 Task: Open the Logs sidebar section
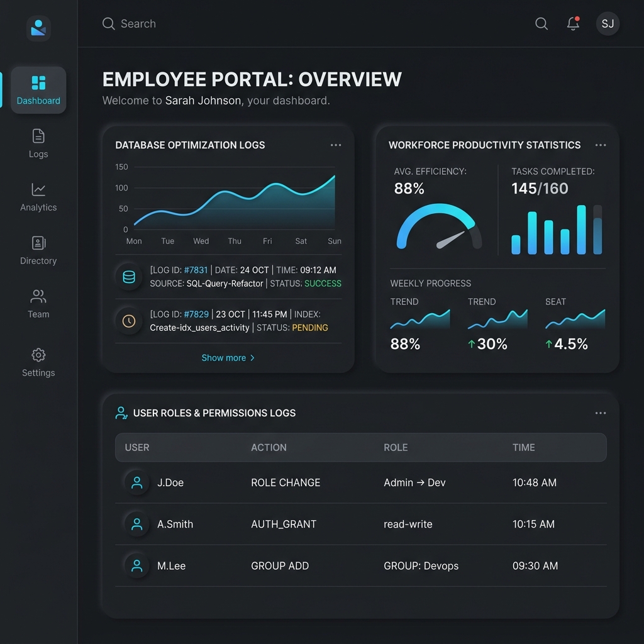(38, 144)
